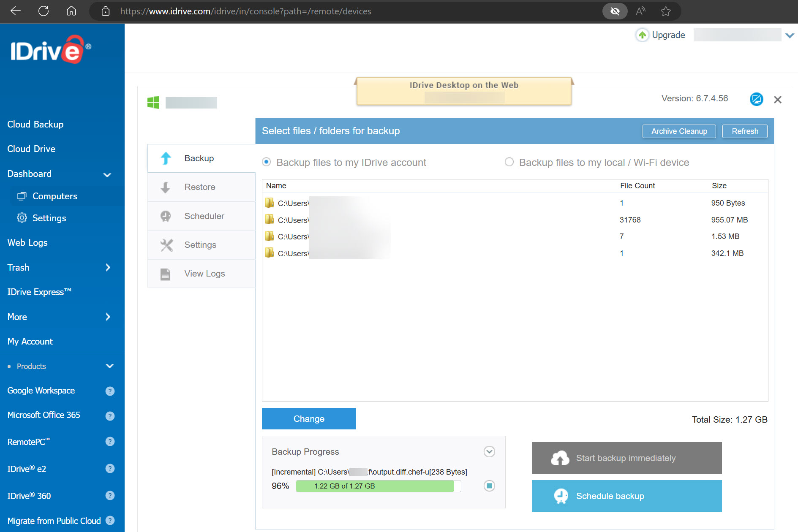This screenshot has height=532, width=798.
Task: Click the IDrive 360 help icon
Action: click(110, 496)
